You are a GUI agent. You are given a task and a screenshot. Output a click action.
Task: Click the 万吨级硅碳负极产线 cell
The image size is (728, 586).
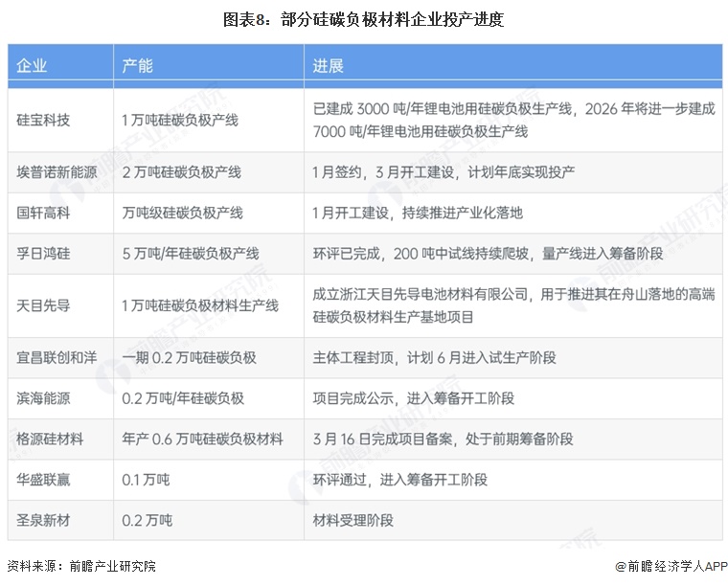point(209,213)
